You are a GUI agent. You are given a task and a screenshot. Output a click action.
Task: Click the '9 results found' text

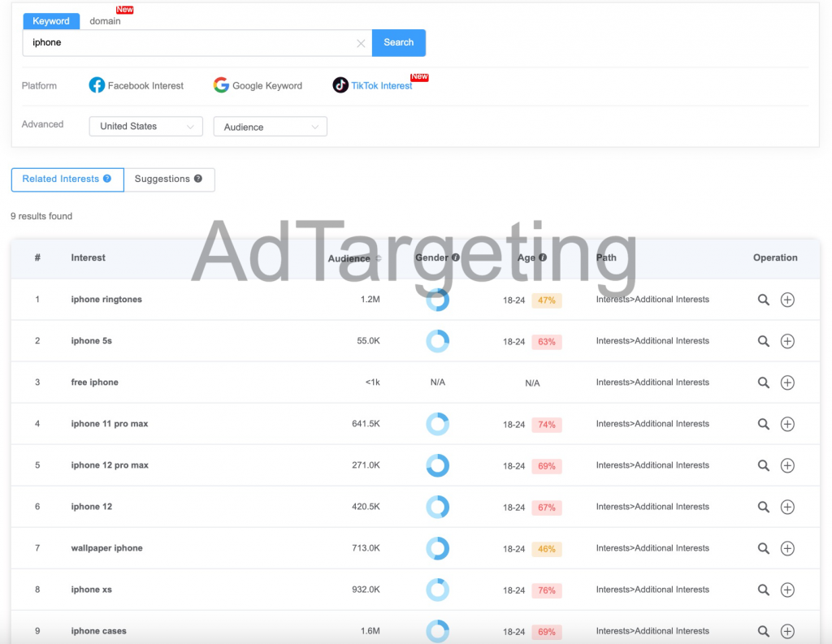coord(41,216)
